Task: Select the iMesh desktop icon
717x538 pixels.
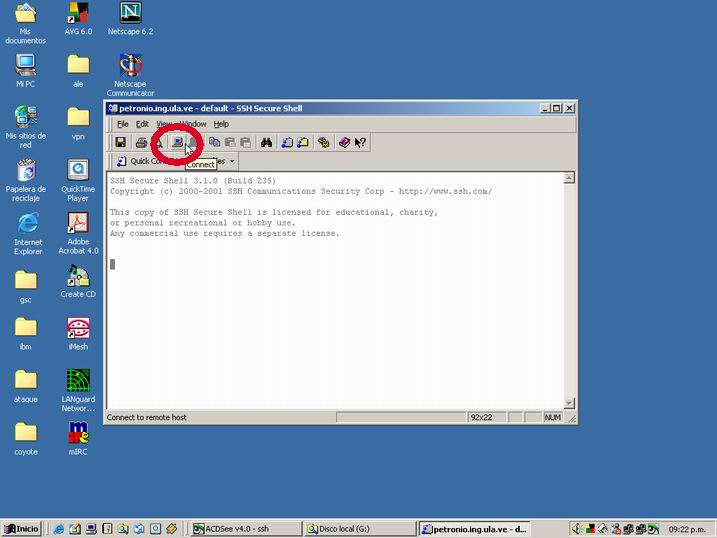Action: click(78, 334)
